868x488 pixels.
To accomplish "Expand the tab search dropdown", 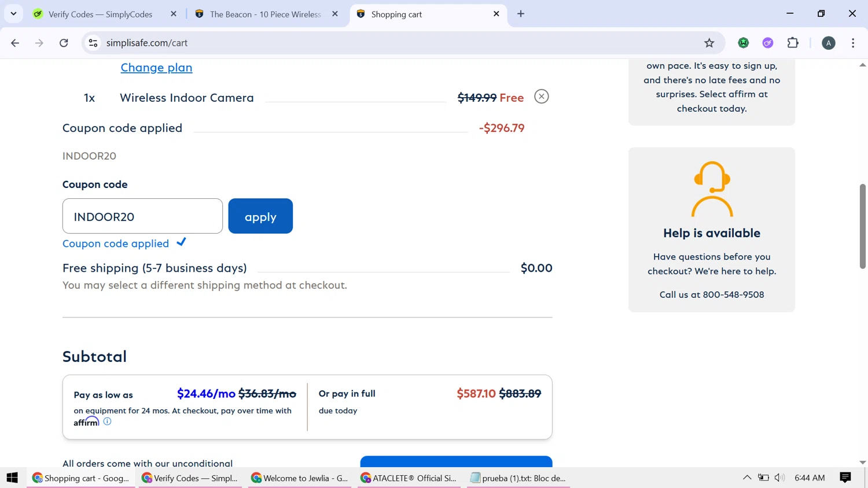I will tap(13, 14).
